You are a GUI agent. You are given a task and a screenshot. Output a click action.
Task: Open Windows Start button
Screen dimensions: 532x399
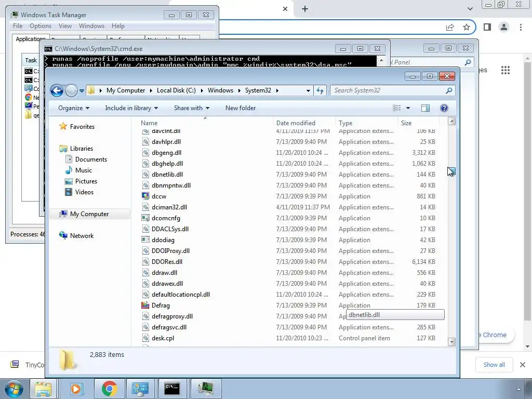click(14, 389)
